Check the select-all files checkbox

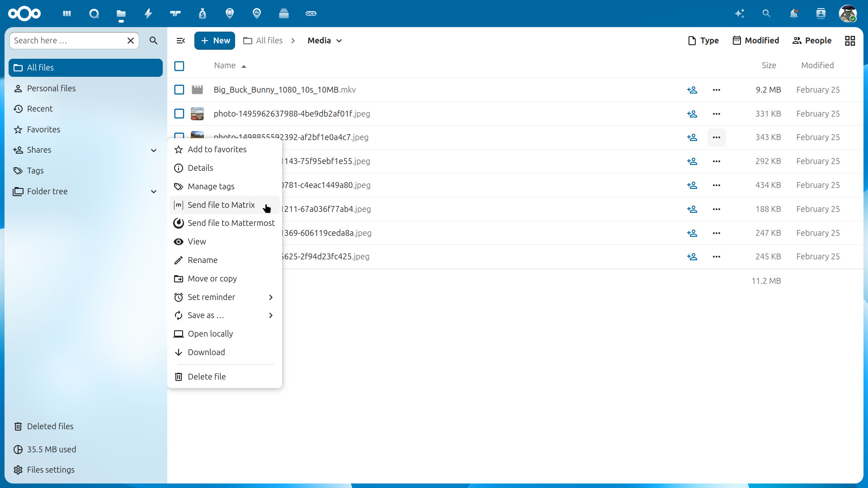click(x=179, y=66)
